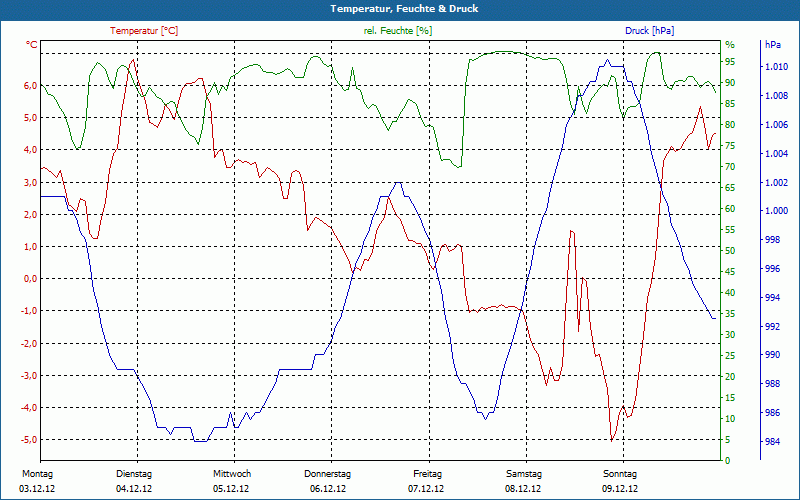Click the date '08.12.12'
This screenshot has width=800, height=500.
523,489
